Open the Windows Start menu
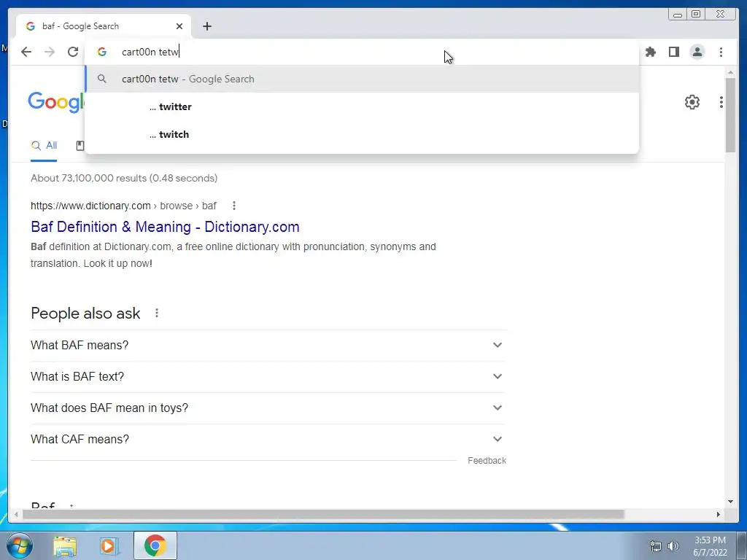Viewport: 747px width, 560px height. [x=20, y=545]
